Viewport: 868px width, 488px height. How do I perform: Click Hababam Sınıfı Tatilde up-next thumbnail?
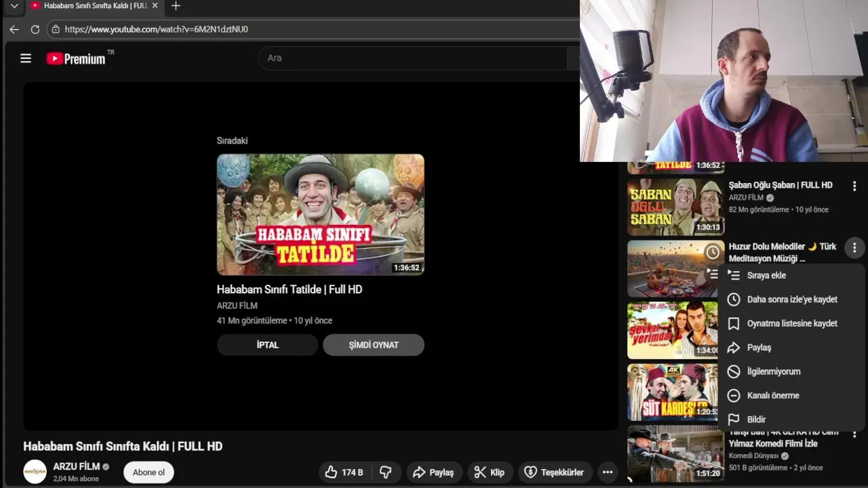pos(321,214)
